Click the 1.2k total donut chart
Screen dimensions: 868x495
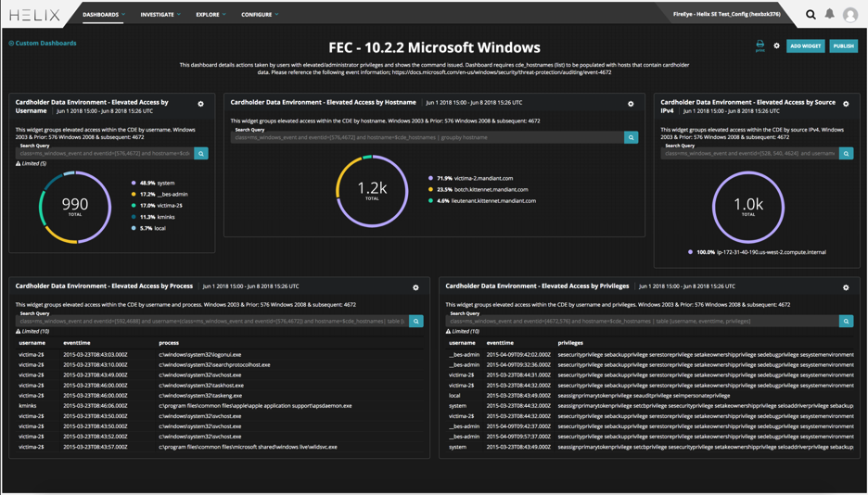coord(372,191)
